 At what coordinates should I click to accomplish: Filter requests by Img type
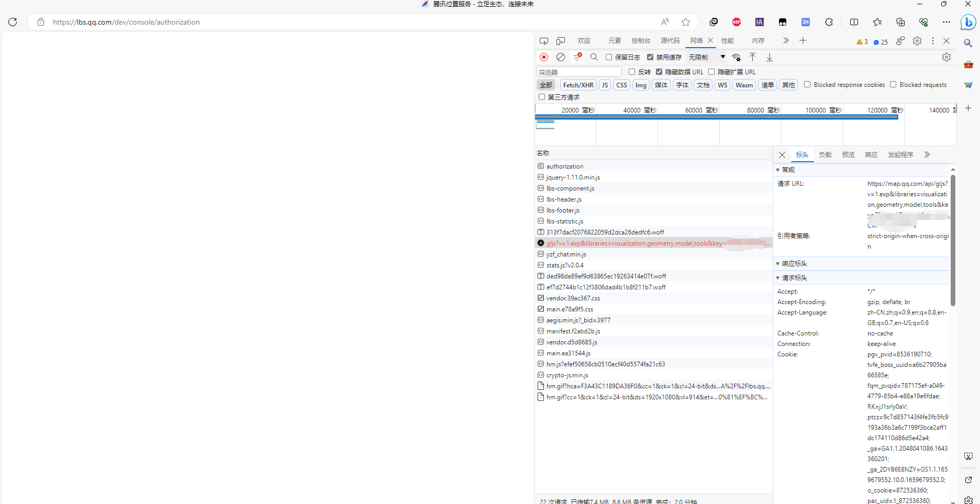pyautogui.click(x=641, y=85)
